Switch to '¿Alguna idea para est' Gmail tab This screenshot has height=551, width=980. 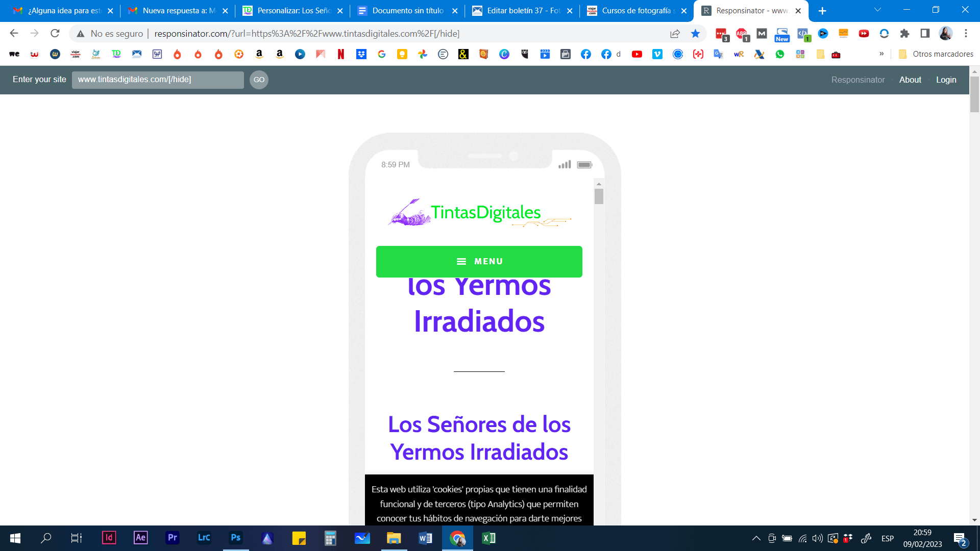[x=63, y=11]
